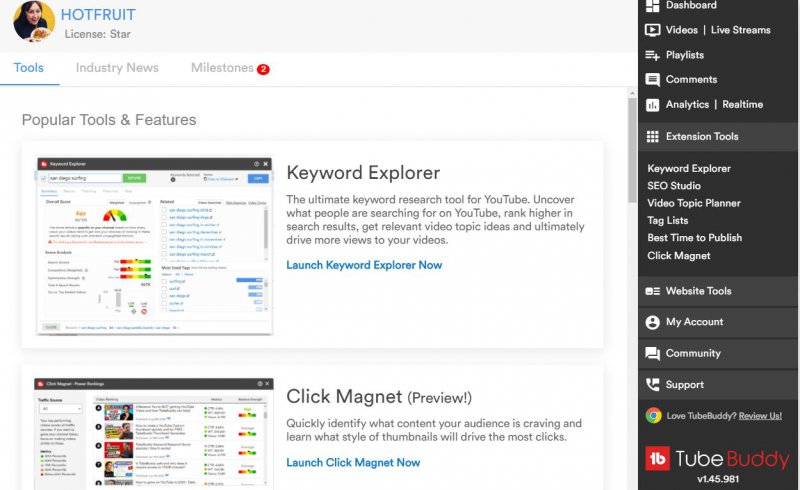Screen dimensions: 800x490
Task: Click the My Account person icon
Action: click(652, 322)
